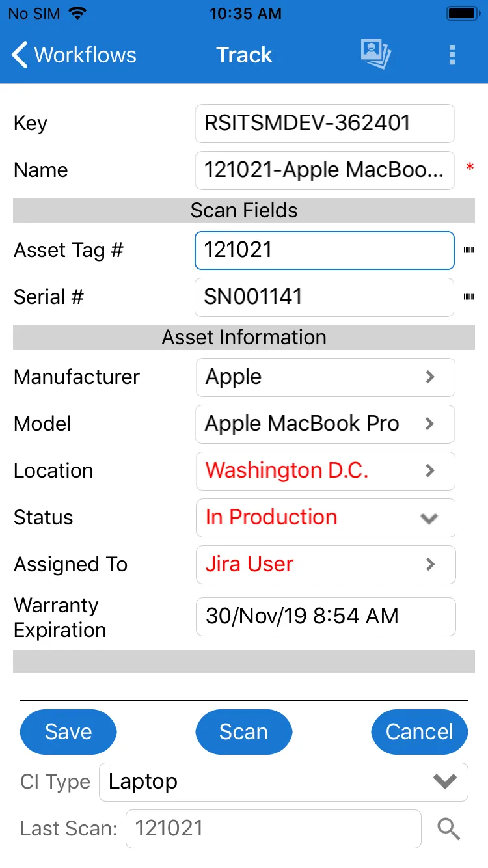Screen dimensions: 488x868
Task: Tap the magnifier icon beside Last Scan
Action: (x=449, y=829)
